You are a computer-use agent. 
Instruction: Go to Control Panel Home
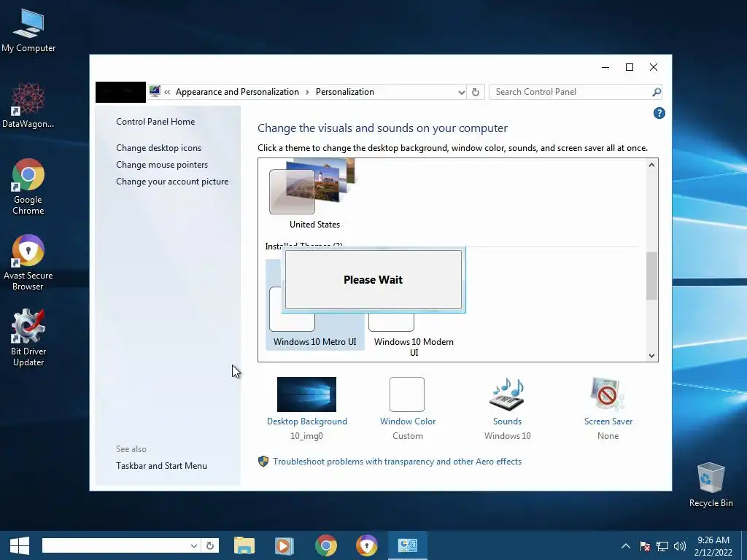[x=155, y=122]
